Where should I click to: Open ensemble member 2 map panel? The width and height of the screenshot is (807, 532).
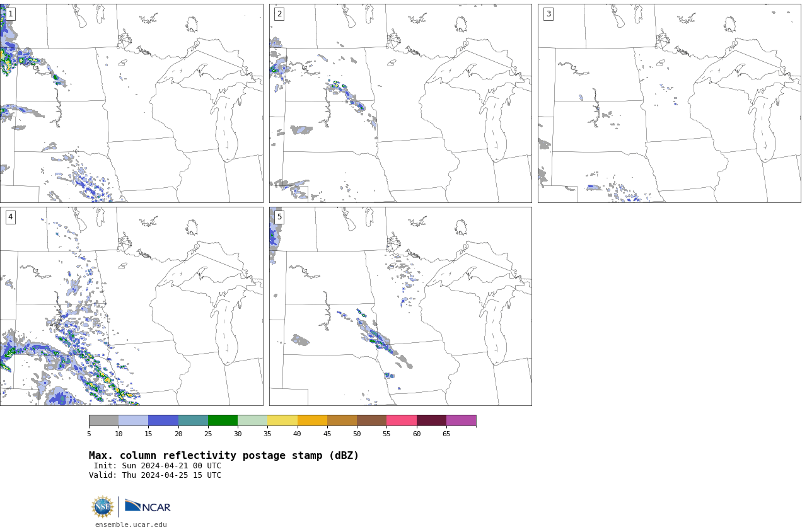point(400,103)
